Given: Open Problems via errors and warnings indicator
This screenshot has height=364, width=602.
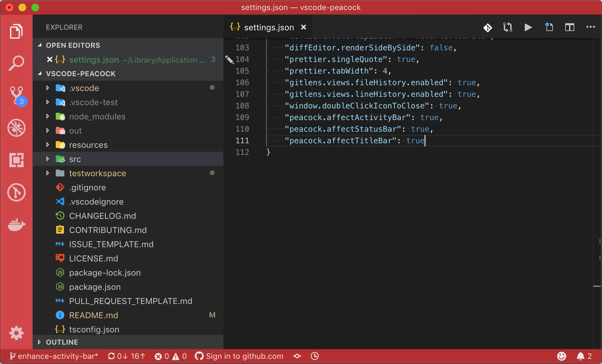Looking at the screenshot, I should click(x=171, y=356).
